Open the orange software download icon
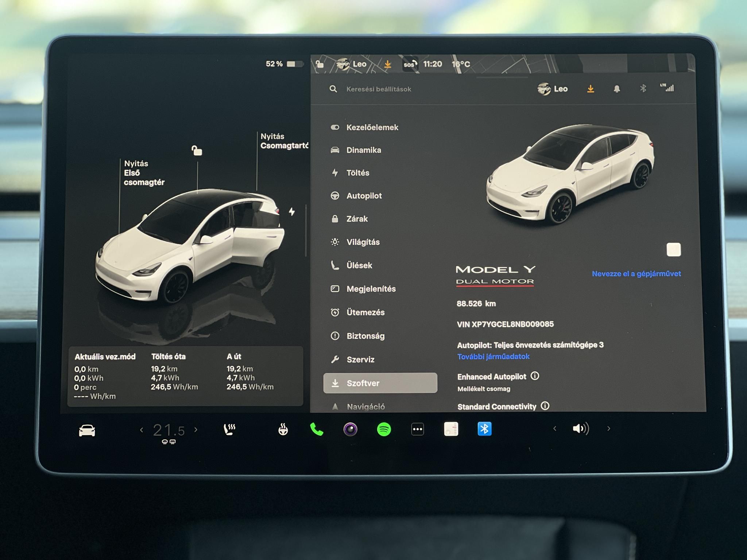Screen dimensions: 747x560 (x=591, y=89)
